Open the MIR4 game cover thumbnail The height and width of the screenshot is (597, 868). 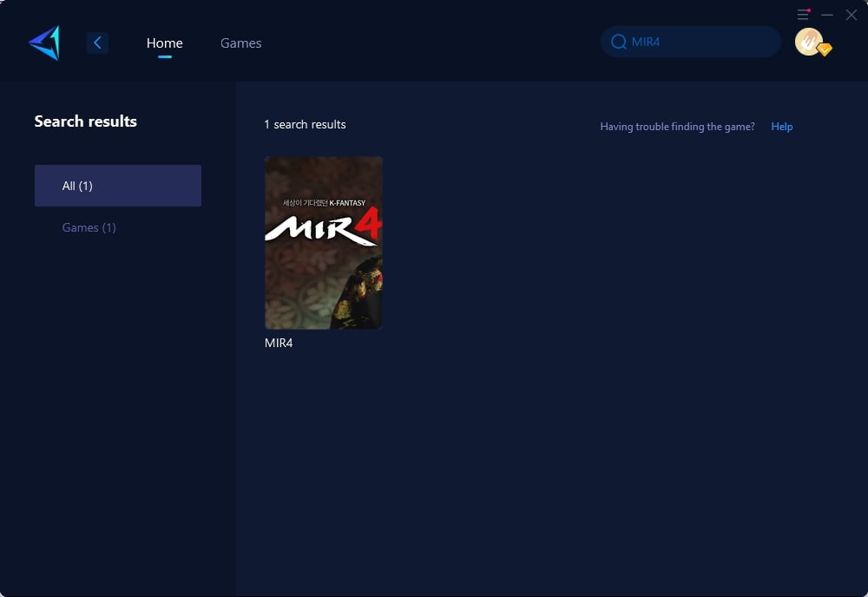click(324, 243)
